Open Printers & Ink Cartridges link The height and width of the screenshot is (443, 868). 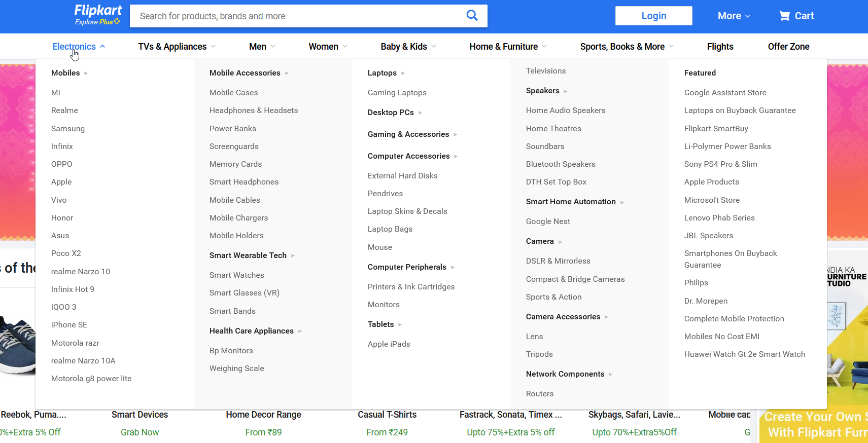coord(411,287)
